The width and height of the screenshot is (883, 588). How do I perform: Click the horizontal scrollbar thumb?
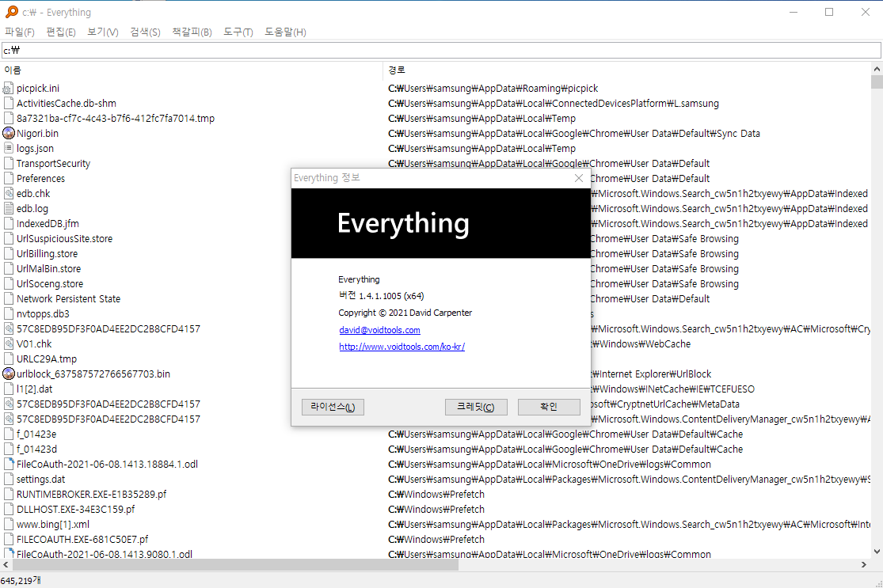point(235,564)
